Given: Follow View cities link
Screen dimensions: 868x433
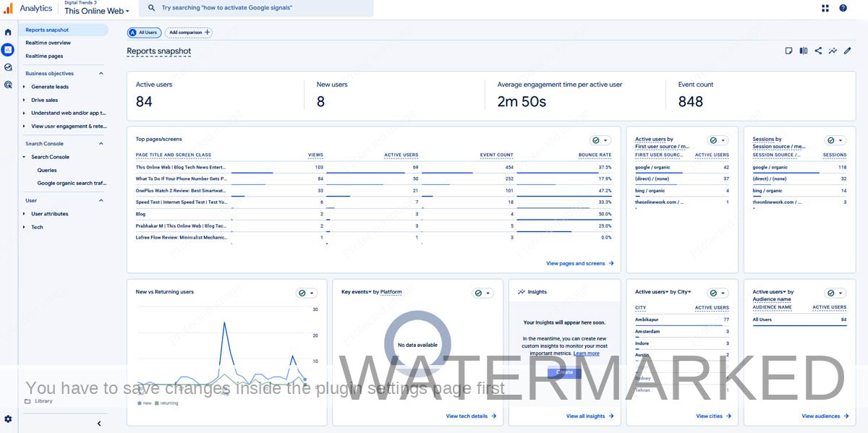Looking at the screenshot, I should click(713, 416).
